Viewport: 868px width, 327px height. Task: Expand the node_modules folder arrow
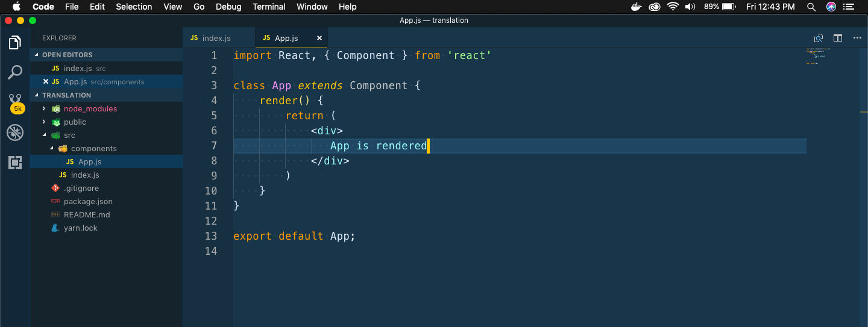click(44, 109)
